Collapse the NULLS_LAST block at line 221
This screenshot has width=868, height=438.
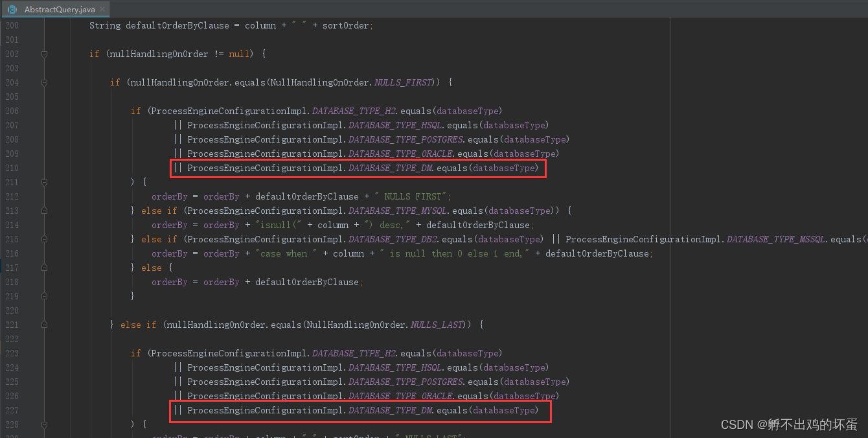point(44,325)
